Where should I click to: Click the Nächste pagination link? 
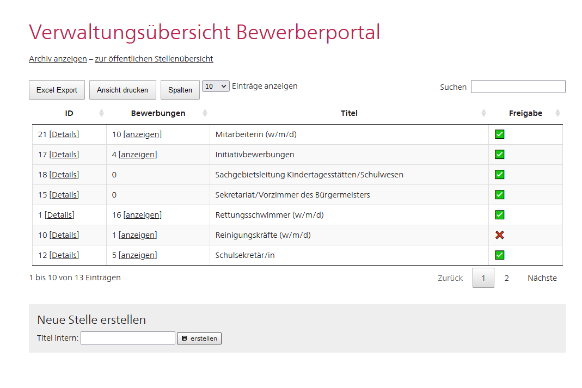542,278
